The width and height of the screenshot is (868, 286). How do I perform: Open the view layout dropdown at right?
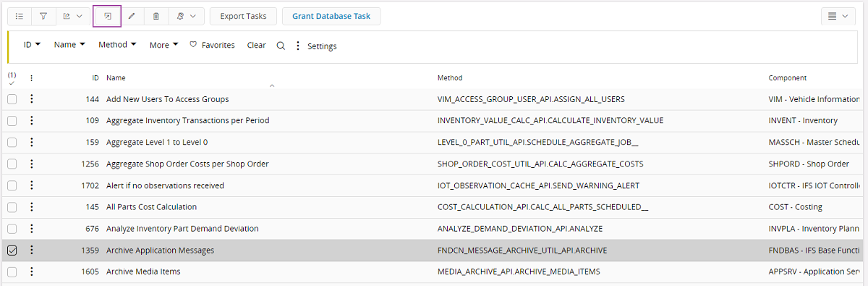(838, 16)
